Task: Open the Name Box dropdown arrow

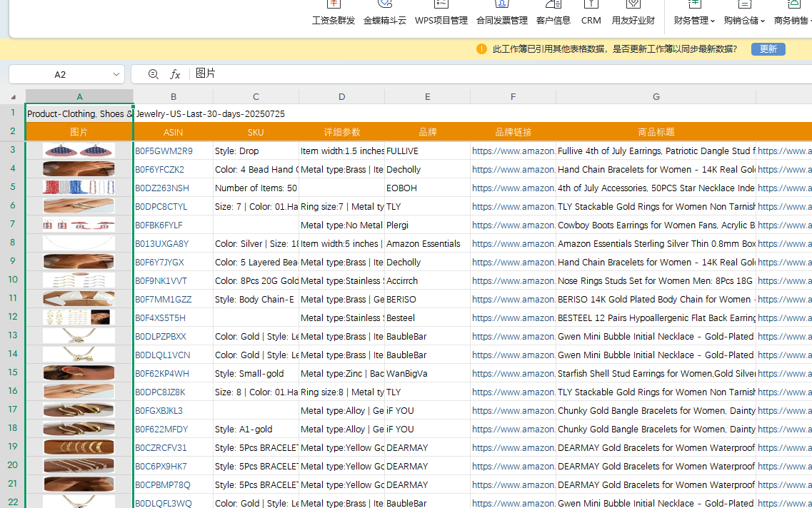Action: click(116, 74)
